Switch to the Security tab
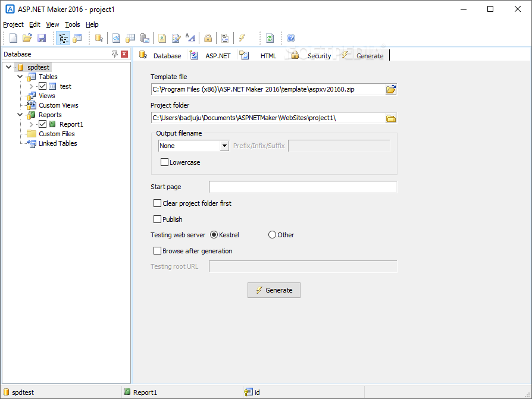This screenshot has width=532, height=399. click(x=311, y=55)
